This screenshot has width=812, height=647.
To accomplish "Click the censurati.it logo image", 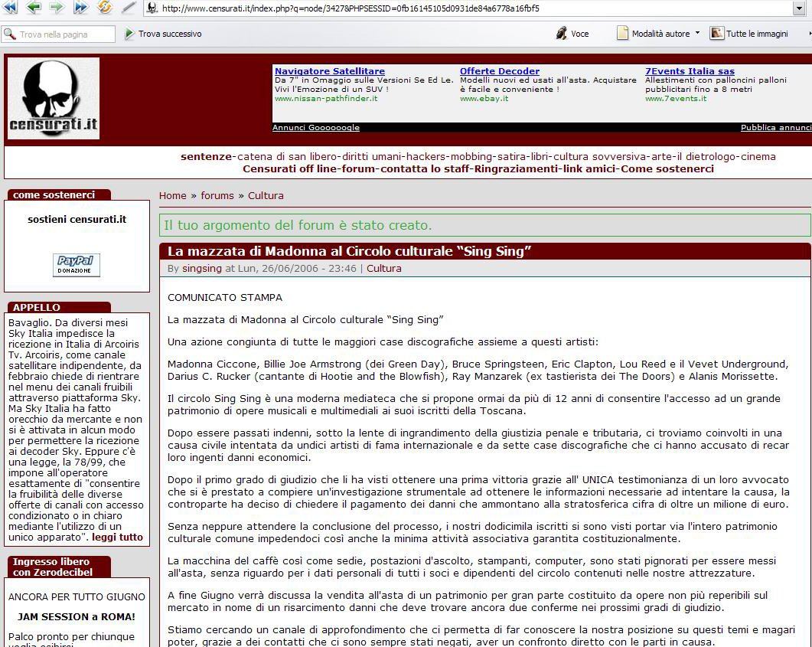I will click(x=54, y=99).
